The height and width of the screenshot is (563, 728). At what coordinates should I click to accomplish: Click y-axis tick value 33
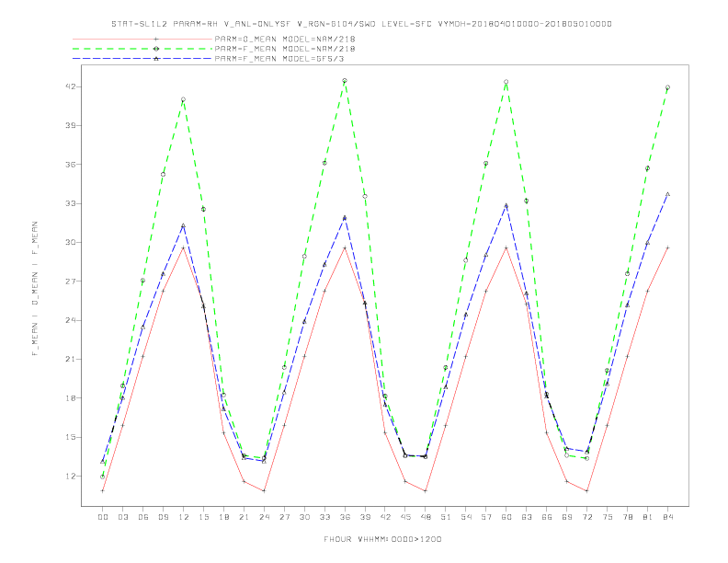point(71,203)
